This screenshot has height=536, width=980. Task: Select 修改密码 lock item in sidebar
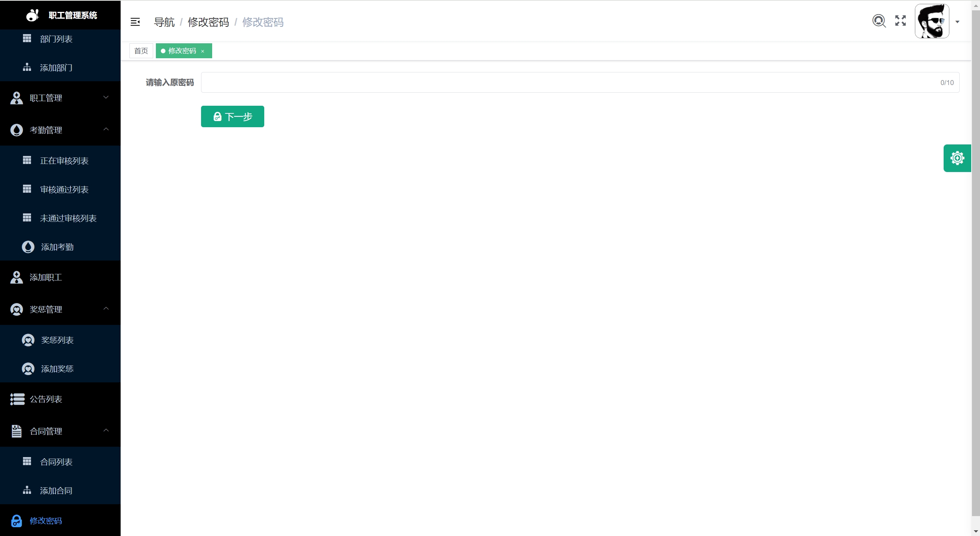click(46, 521)
